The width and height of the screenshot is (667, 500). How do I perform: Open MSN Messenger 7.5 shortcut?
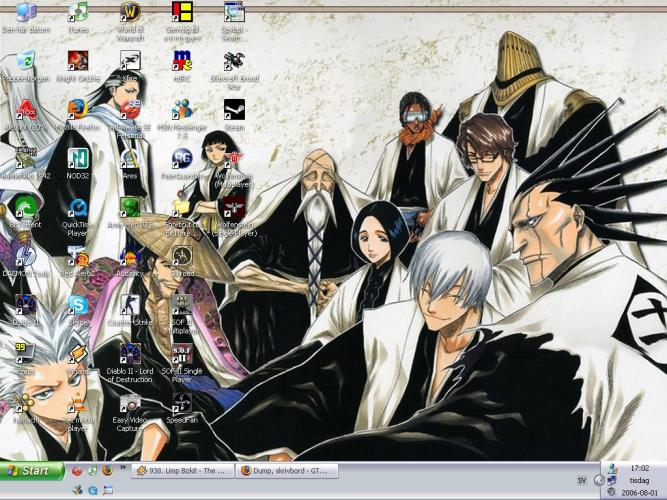pos(182,119)
